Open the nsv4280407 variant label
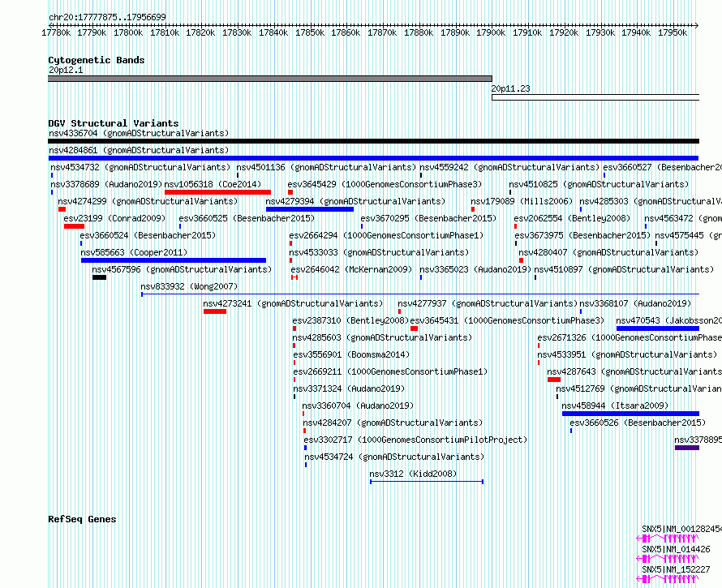The width and height of the screenshot is (722, 588). point(608,252)
